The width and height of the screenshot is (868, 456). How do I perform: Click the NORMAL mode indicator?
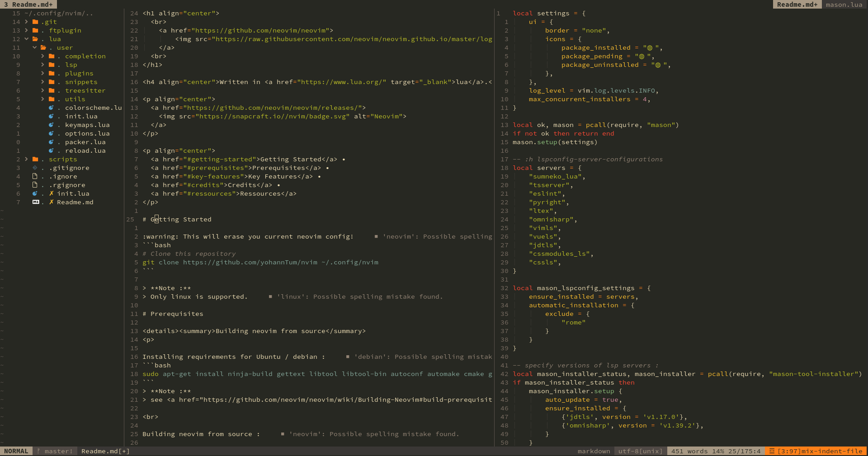[16, 451]
